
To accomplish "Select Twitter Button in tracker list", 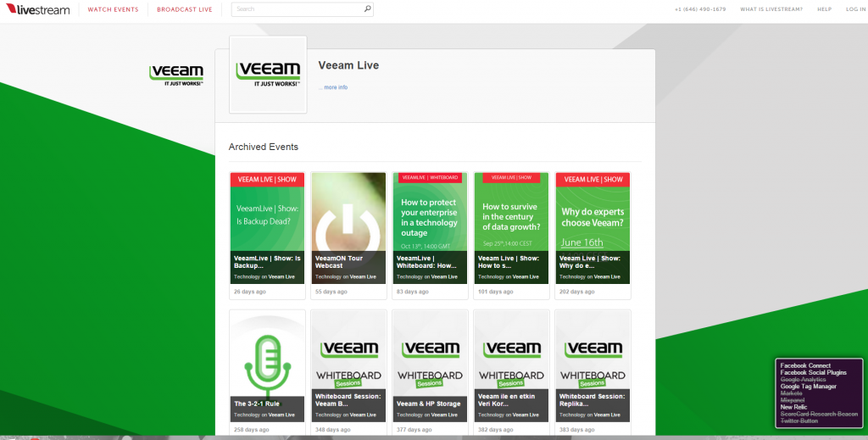I will tap(798, 421).
